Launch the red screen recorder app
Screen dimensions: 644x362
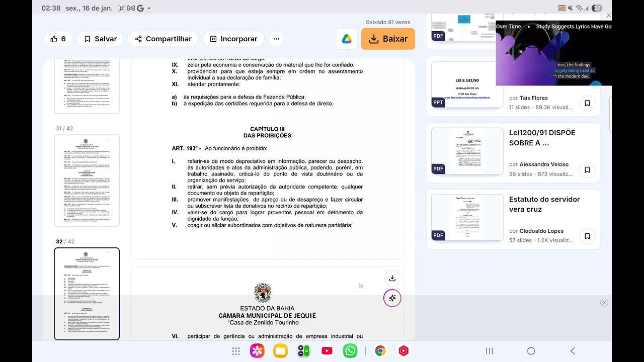[404, 351]
